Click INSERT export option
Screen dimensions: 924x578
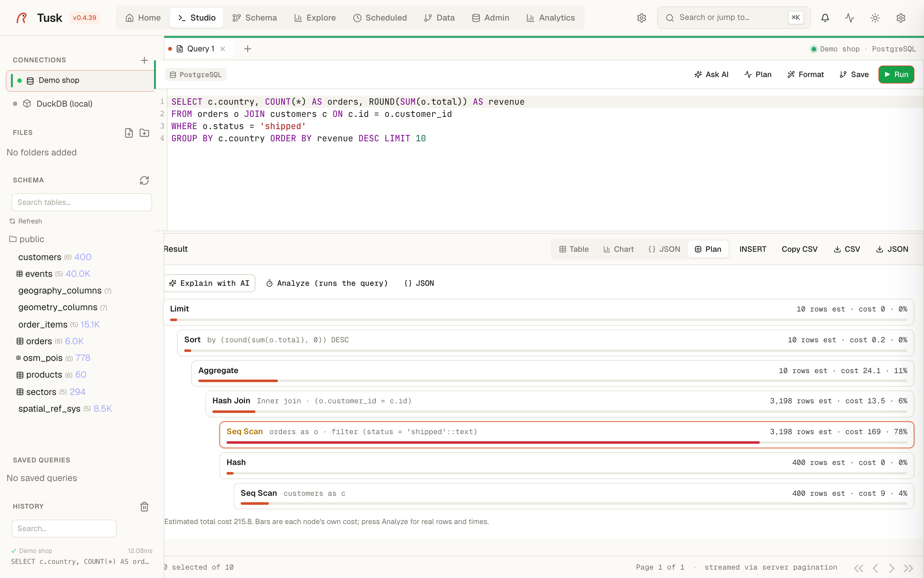pyautogui.click(x=753, y=249)
